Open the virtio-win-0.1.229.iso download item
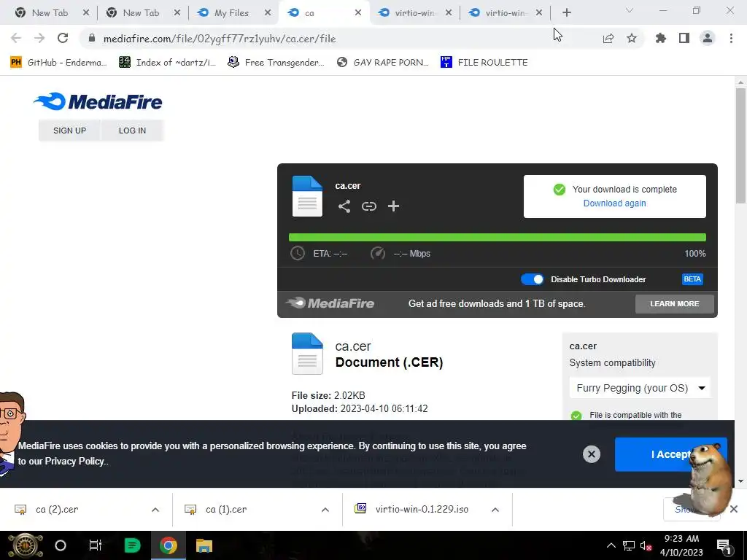The image size is (747, 560). click(x=422, y=510)
